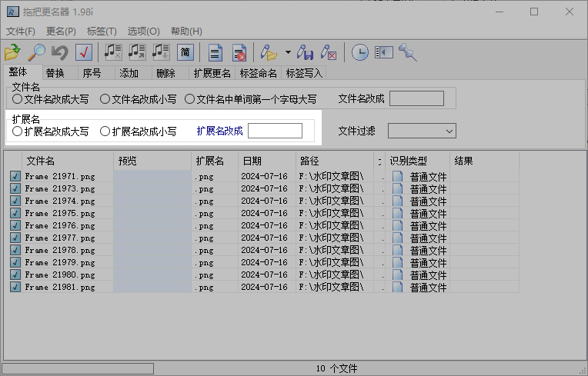The height and width of the screenshot is (376, 588).
Task: Select 文件名中单词第一个字母大写 radio button
Action: 190,99
